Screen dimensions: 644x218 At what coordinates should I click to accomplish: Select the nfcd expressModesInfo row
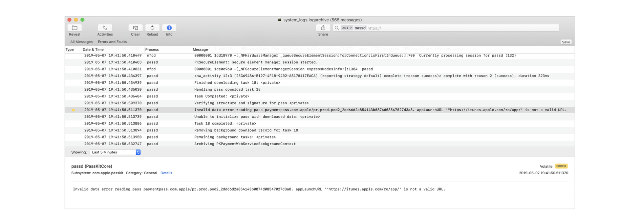pyautogui.click(x=320, y=69)
